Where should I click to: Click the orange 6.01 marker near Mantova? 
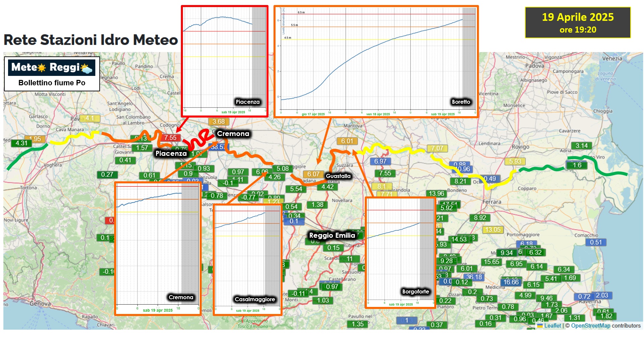point(347,141)
